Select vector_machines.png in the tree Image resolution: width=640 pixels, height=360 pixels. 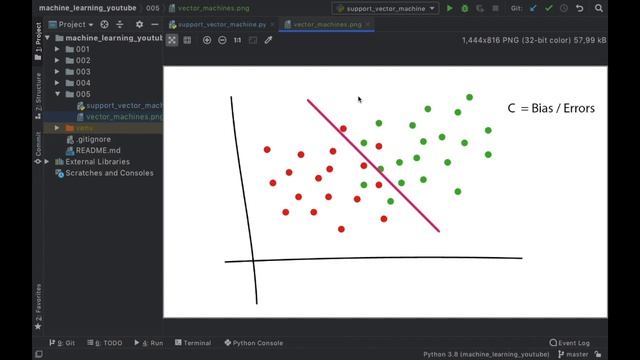[120, 117]
